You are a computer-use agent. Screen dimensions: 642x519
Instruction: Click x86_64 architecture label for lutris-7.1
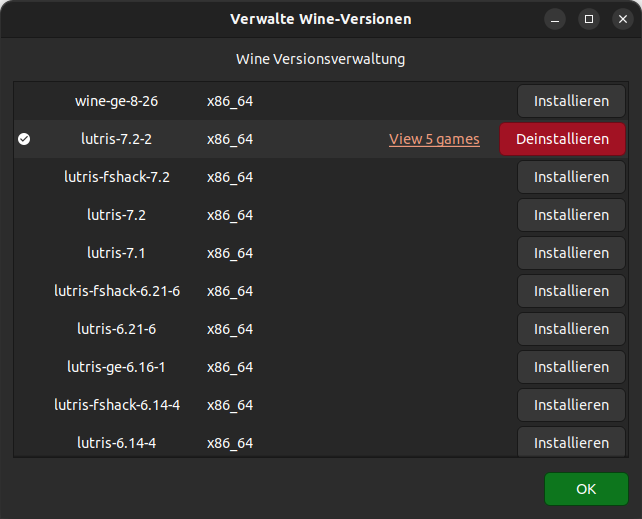(230, 253)
